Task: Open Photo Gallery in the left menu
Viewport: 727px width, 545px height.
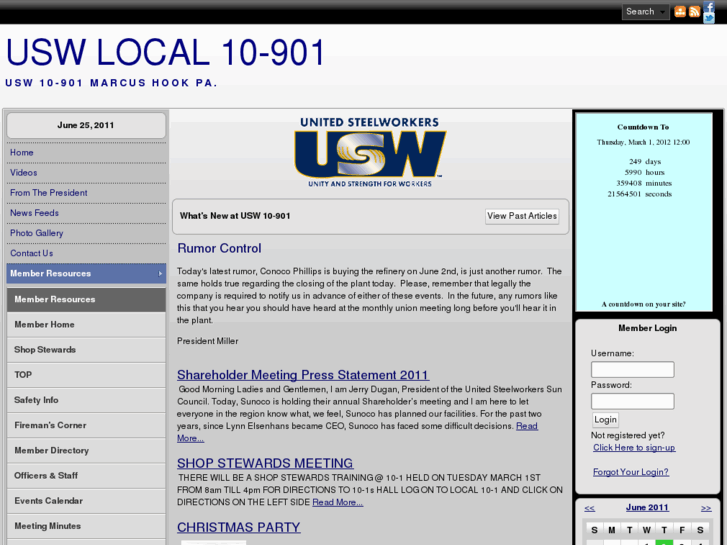Action: 37,233
